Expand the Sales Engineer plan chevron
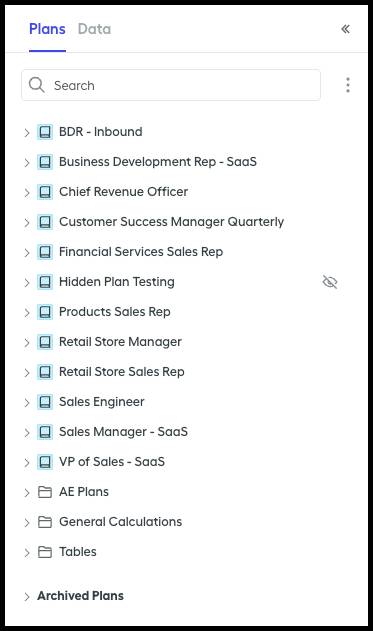Screen dimensions: 373x631 [27, 402]
